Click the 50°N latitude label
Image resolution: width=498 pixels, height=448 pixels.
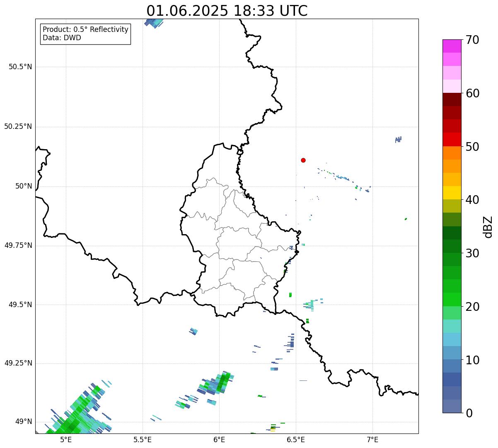[24, 186]
